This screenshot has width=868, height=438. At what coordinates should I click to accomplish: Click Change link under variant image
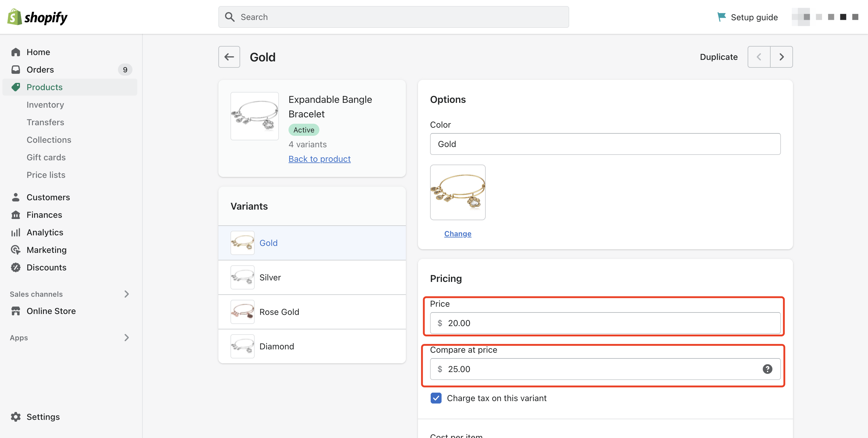tap(457, 234)
